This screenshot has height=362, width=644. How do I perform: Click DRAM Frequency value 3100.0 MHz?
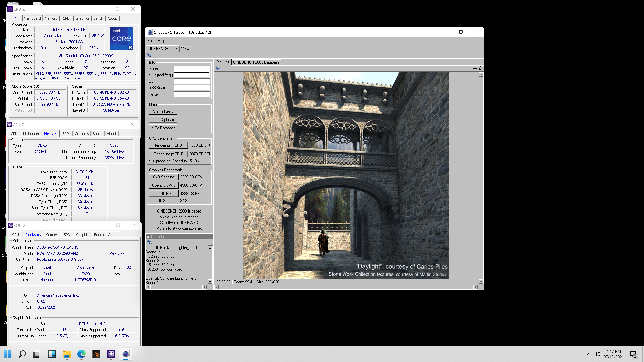[86, 172]
